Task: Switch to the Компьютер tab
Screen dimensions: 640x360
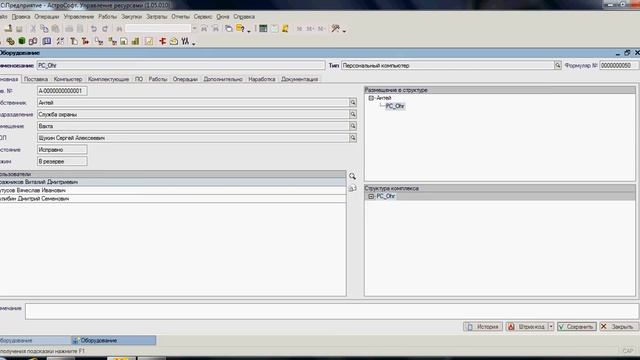Action: coord(68,79)
